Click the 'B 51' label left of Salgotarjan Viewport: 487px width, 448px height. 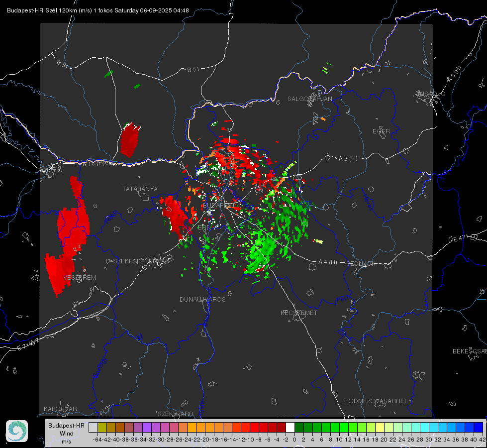pyautogui.click(x=193, y=70)
